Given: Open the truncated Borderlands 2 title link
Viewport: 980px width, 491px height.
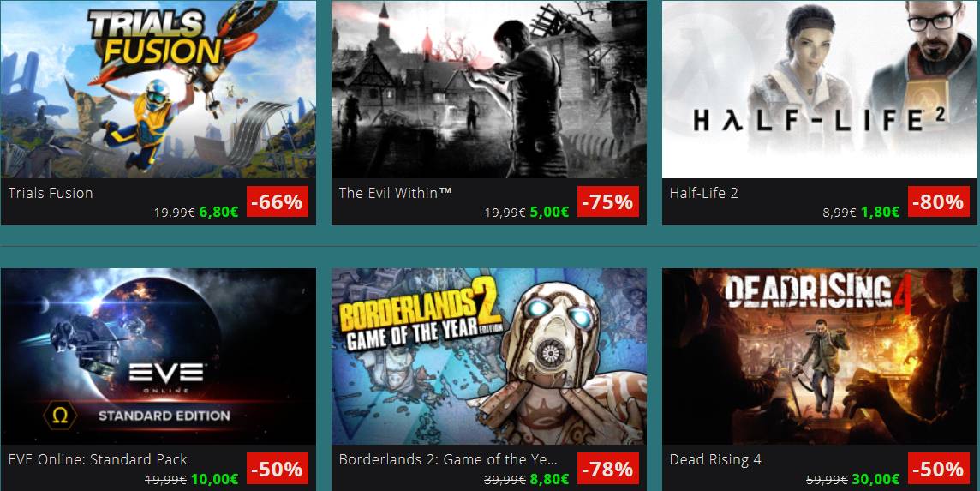Looking at the screenshot, I should (447, 460).
